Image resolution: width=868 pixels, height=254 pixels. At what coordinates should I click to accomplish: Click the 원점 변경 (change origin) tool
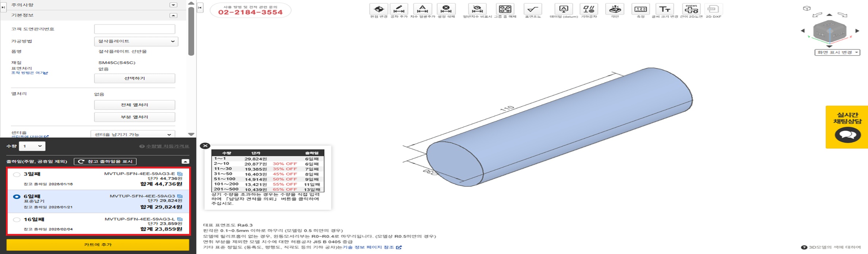(379, 9)
